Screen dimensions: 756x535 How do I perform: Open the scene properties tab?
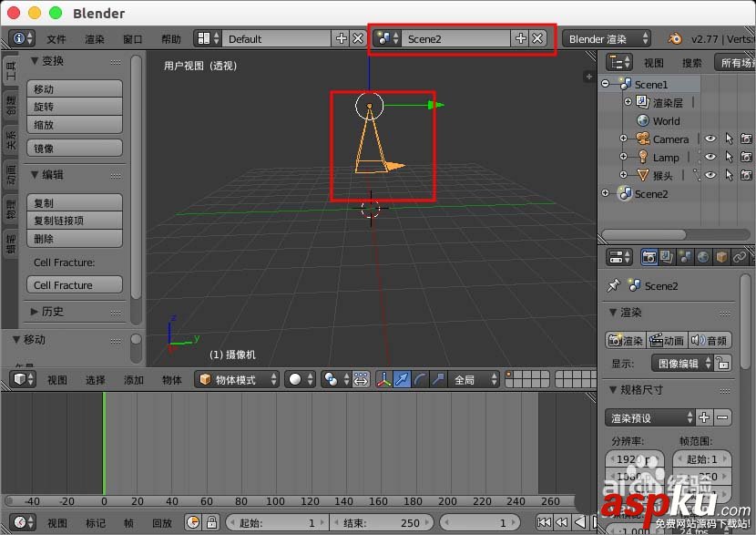pyautogui.click(x=685, y=257)
